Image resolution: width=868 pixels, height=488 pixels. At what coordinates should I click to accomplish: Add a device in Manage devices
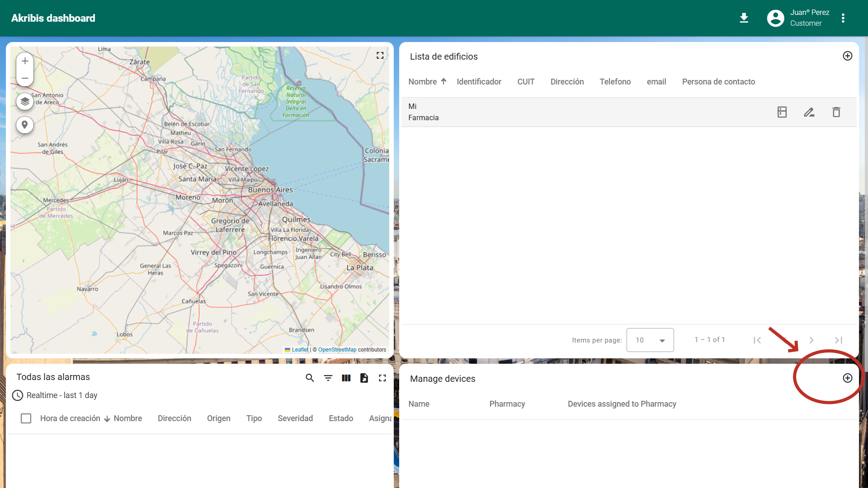[x=847, y=378]
